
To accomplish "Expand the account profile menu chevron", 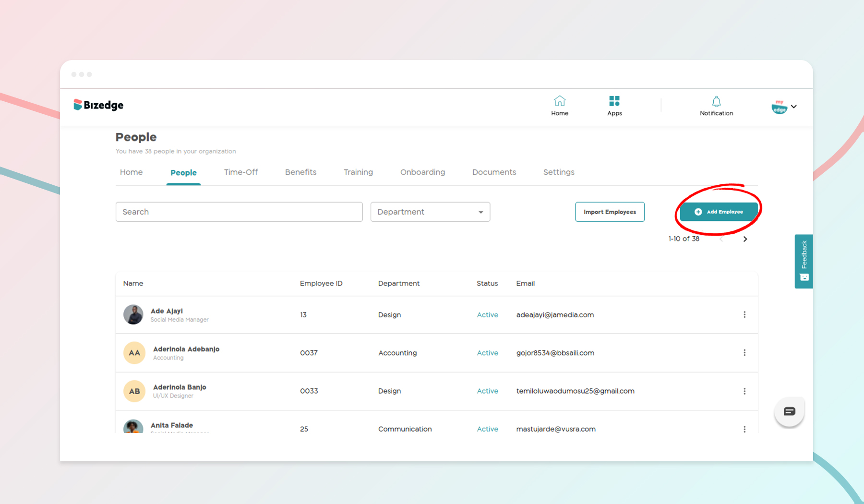I will click(794, 107).
